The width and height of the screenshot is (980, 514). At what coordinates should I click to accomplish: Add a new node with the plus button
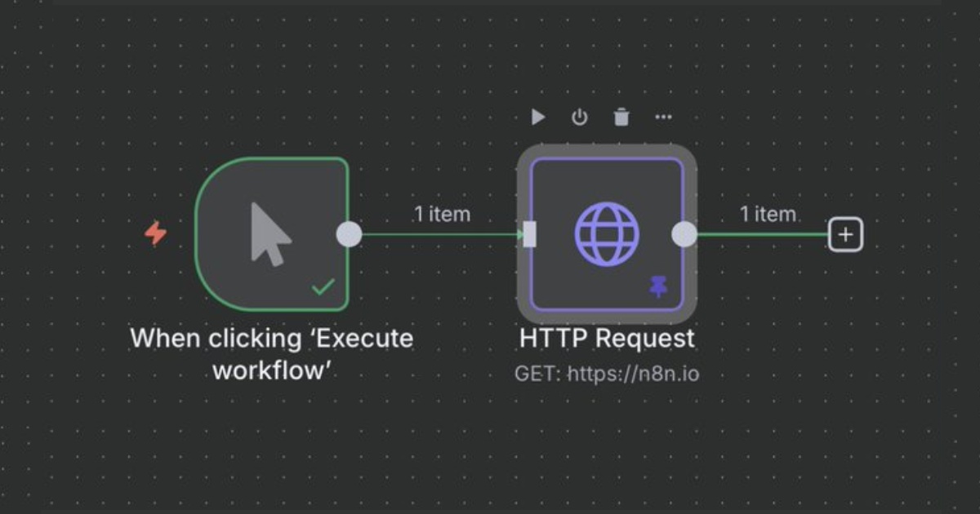click(844, 234)
